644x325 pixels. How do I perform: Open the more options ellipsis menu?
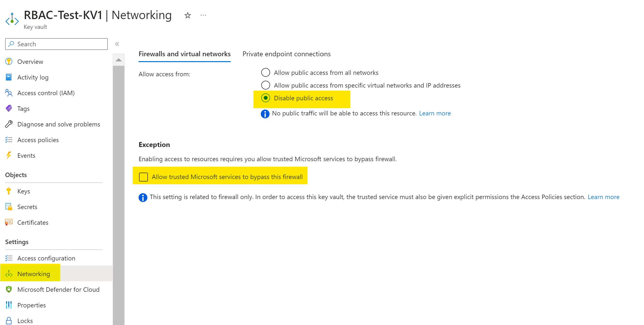203,15
